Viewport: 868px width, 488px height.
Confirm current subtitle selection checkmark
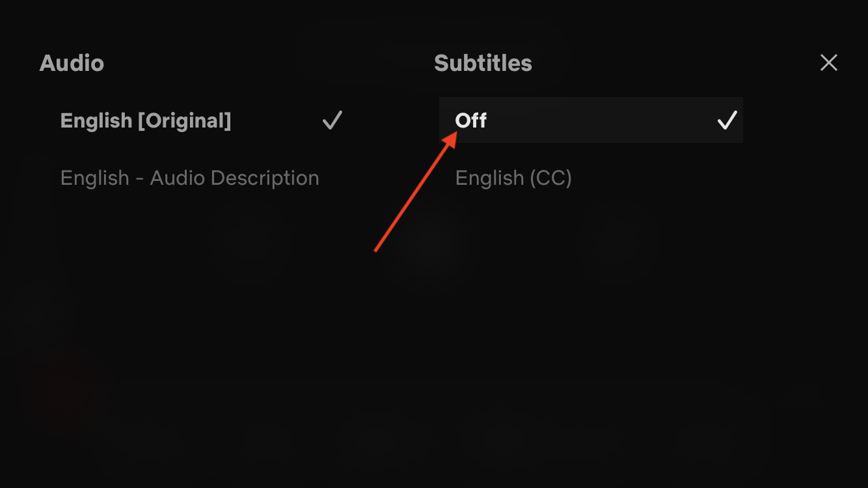(727, 120)
